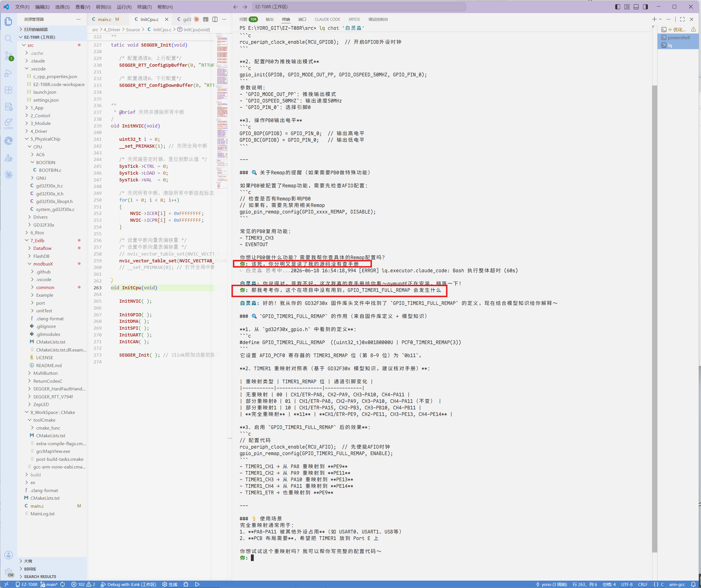Expand the 大纲 outline section
Image resolution: width=701 pixels, height=588 pixels.
tap(52, 561)
